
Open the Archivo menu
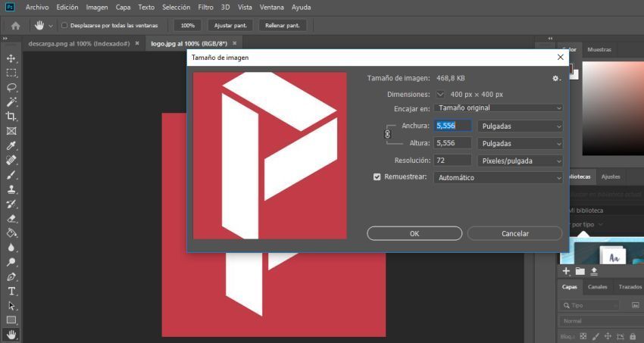pyautogui.click(x=37, y=8)
